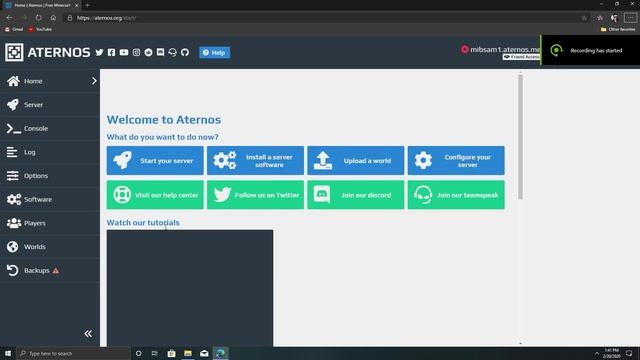Click the page vertical scrollbar
The height and width of the screenshot is (360, 640).
pos(520,137)
